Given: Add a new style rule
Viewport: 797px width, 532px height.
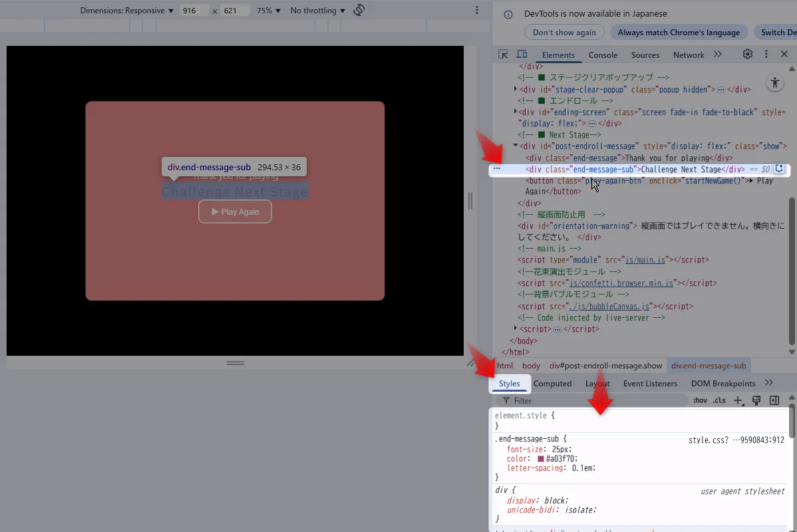Looking at the screenshot, I should [x=737, y=400].
